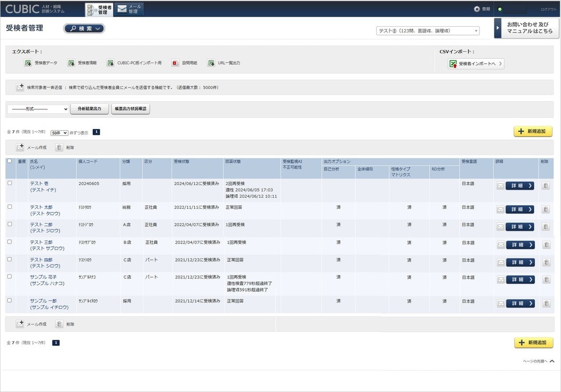
Task: Click mail icon for テスト 壱
Action: coord(500,186)
